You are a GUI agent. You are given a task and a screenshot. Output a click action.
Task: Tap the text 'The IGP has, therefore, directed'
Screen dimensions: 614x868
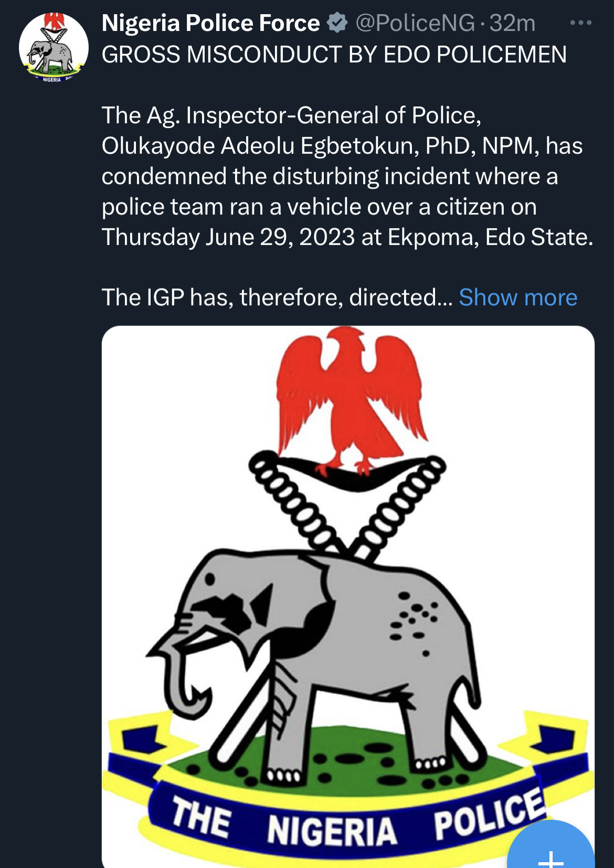[x=269, y=297]
